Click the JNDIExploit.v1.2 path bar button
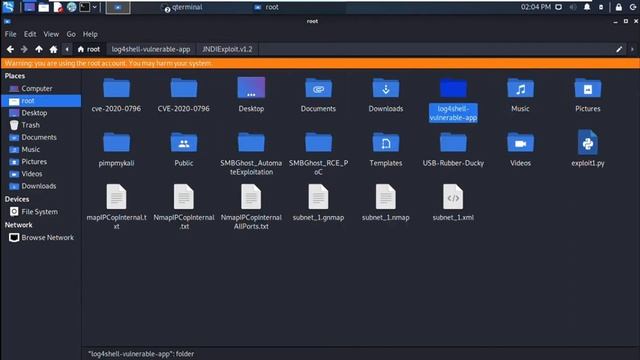Screen dimensions: 640x360 [227, 49]
